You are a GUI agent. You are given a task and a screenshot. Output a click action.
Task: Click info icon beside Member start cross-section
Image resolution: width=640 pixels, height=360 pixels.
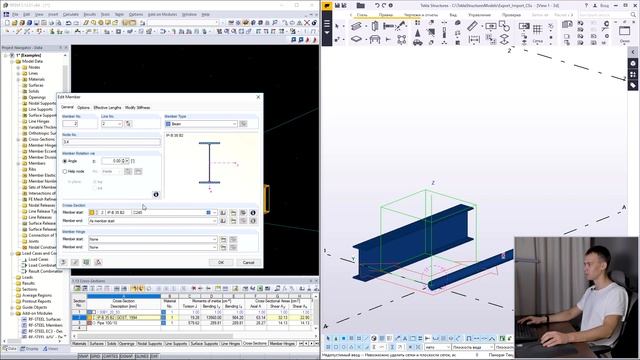coord(253,213)
